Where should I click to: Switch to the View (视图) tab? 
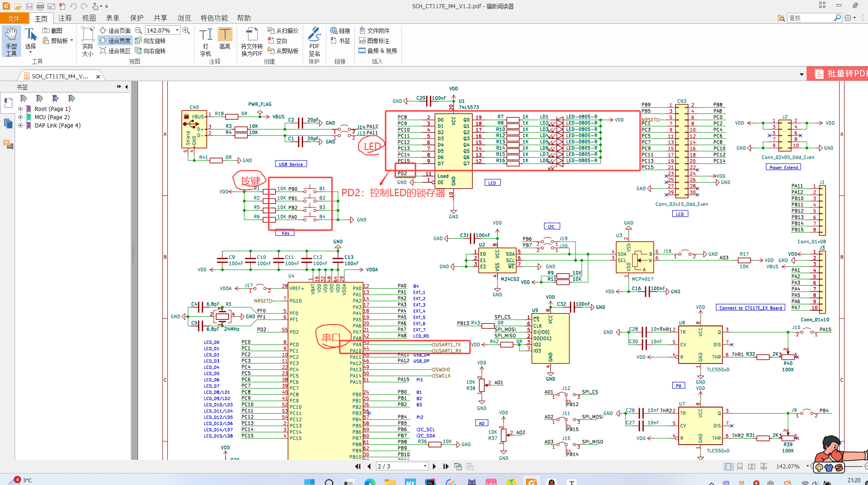tap(89, 18)
